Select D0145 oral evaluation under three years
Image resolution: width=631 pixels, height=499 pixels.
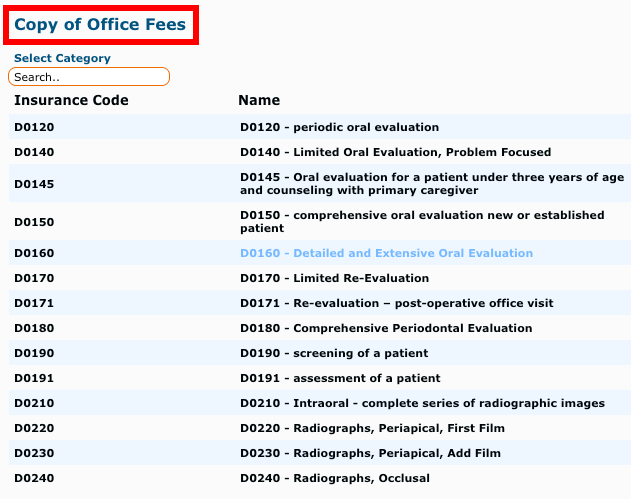[x=432, y=184]
